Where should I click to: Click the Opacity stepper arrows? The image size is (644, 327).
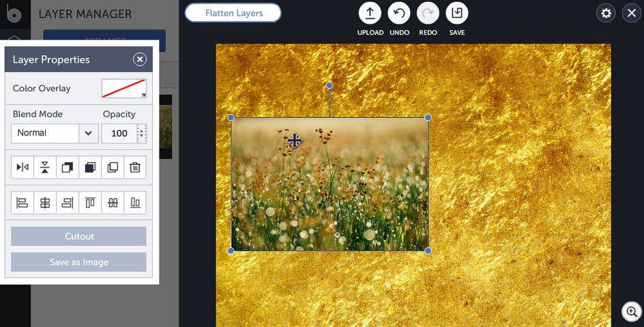pyautogui.click(x=142, y=134)
